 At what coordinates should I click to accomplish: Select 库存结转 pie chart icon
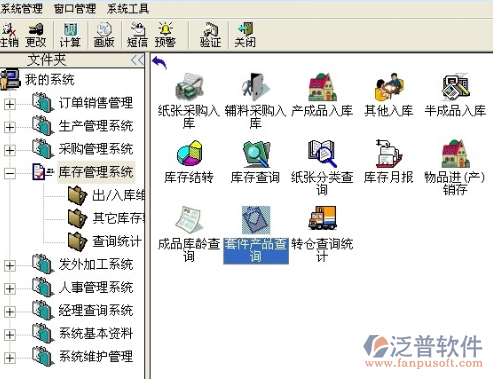click(189, 153)
